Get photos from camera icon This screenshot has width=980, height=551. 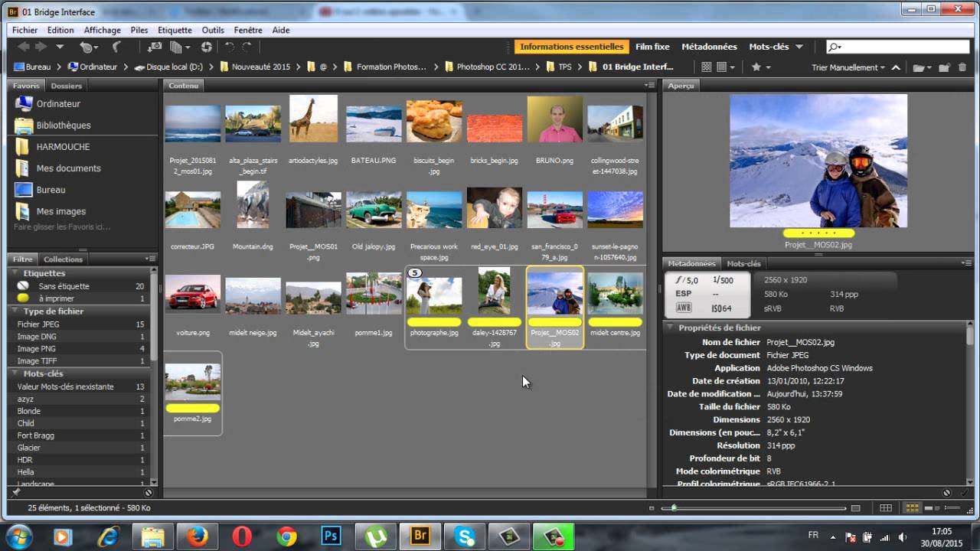(x=155, y=47)
